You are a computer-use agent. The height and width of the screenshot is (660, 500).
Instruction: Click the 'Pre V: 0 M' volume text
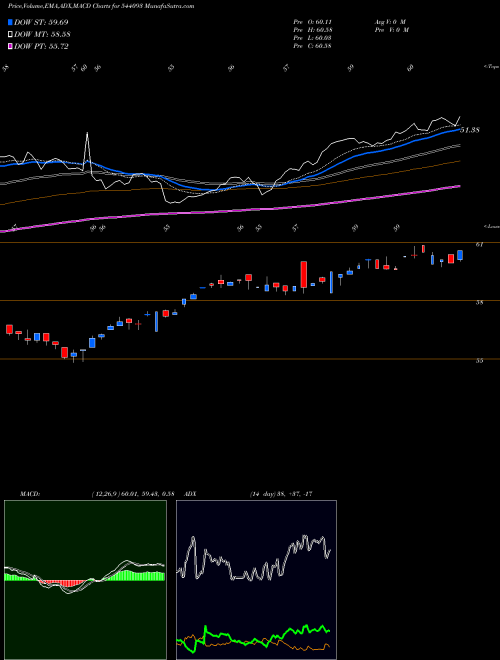pos(392,30)
